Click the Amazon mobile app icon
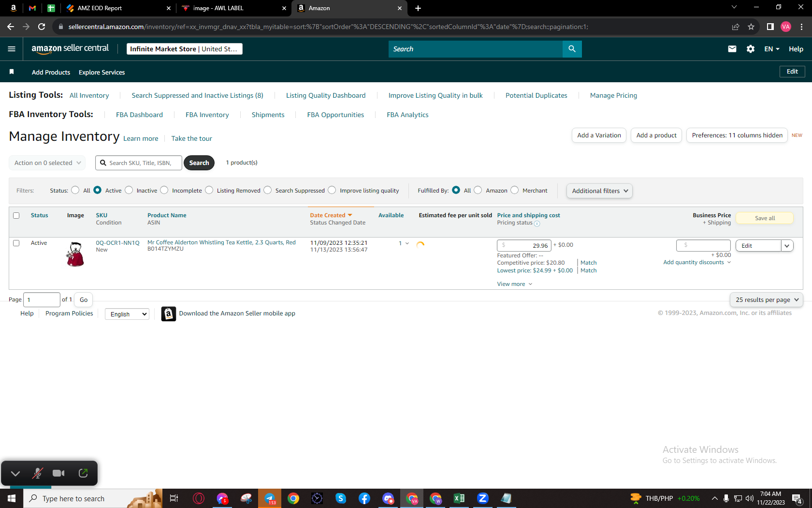 tap(168, 314)
